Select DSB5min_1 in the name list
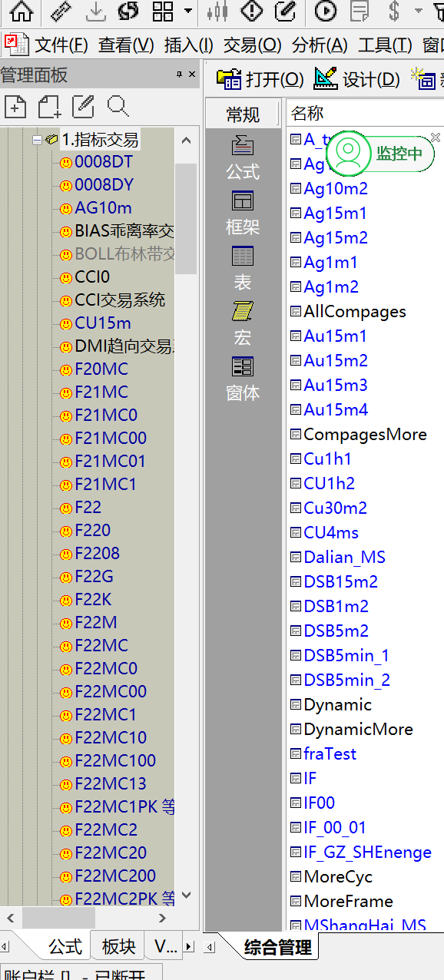Image resolution: width=444 pixels, height=980 pixels. coord(346,655)
